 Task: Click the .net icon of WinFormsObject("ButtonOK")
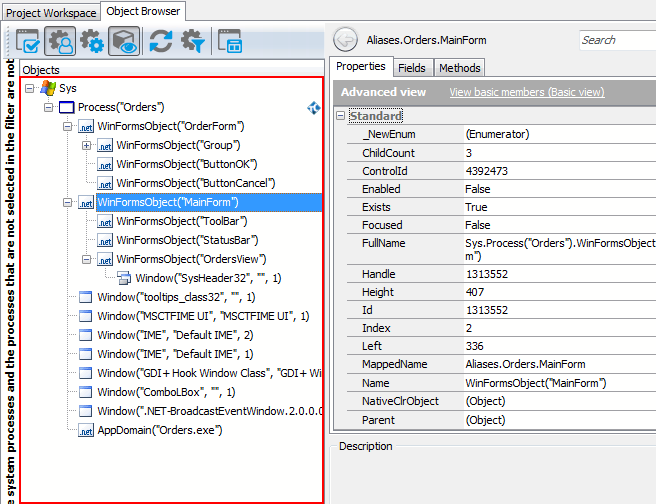click(104, 164)
